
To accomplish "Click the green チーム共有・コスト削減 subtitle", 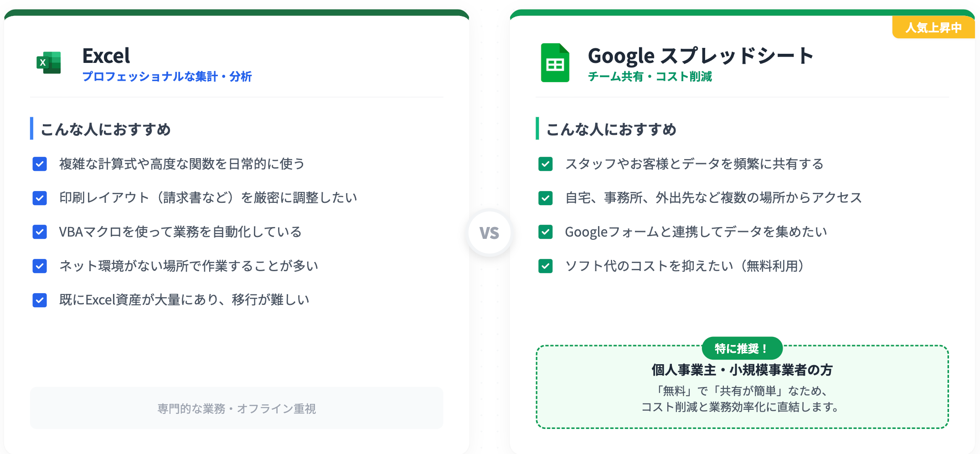I will [650, 77].
